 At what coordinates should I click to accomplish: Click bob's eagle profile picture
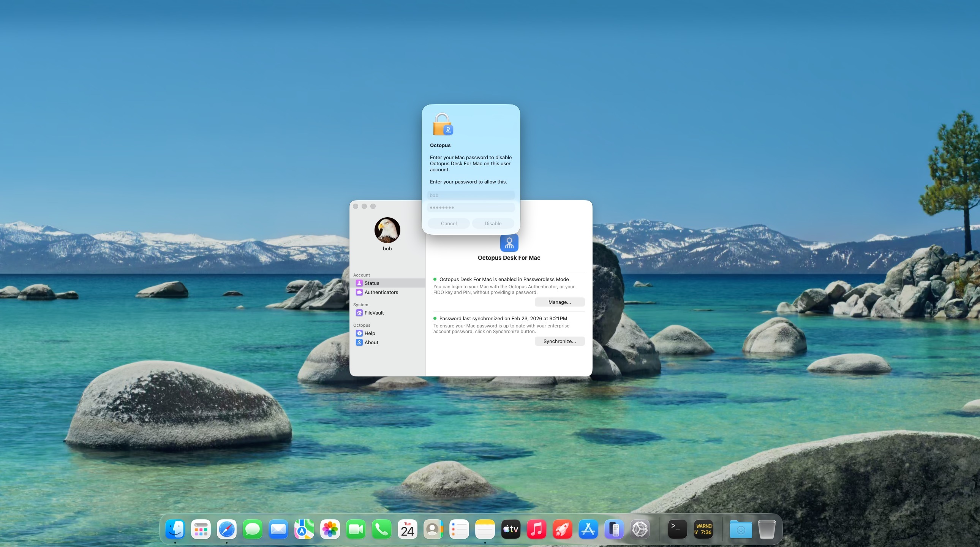point(387,230)
